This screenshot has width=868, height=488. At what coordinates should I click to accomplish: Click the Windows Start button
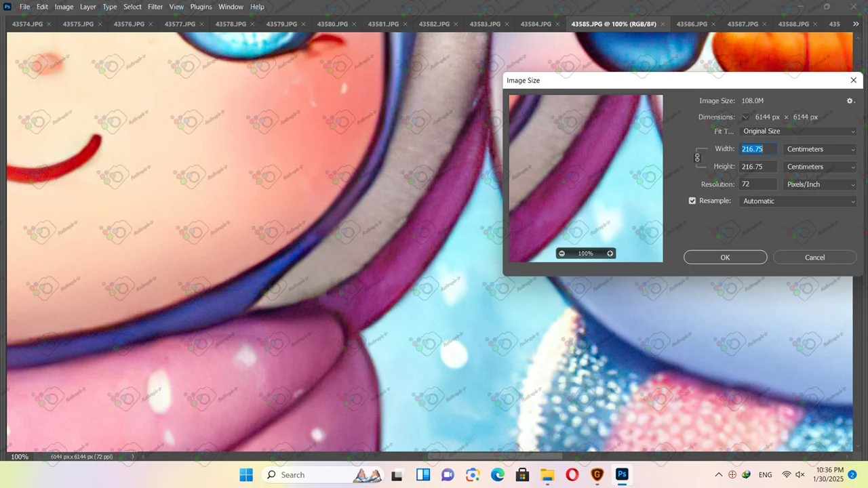[245, 474]
